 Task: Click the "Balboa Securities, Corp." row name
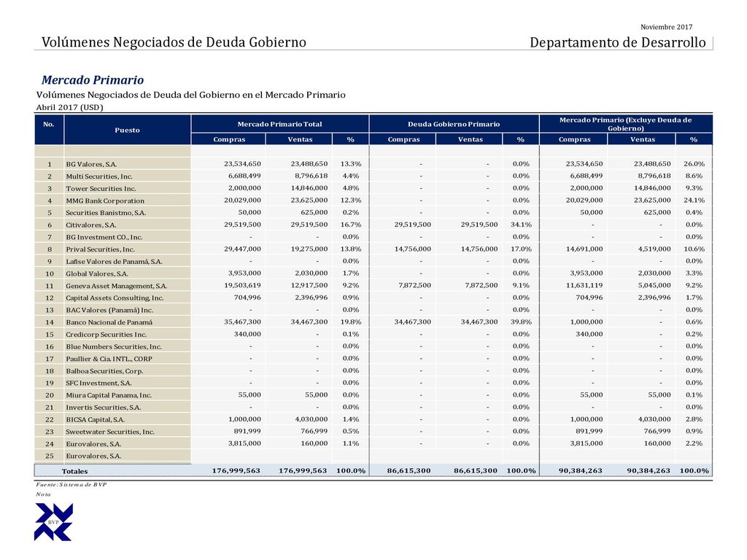coord(104,371)
